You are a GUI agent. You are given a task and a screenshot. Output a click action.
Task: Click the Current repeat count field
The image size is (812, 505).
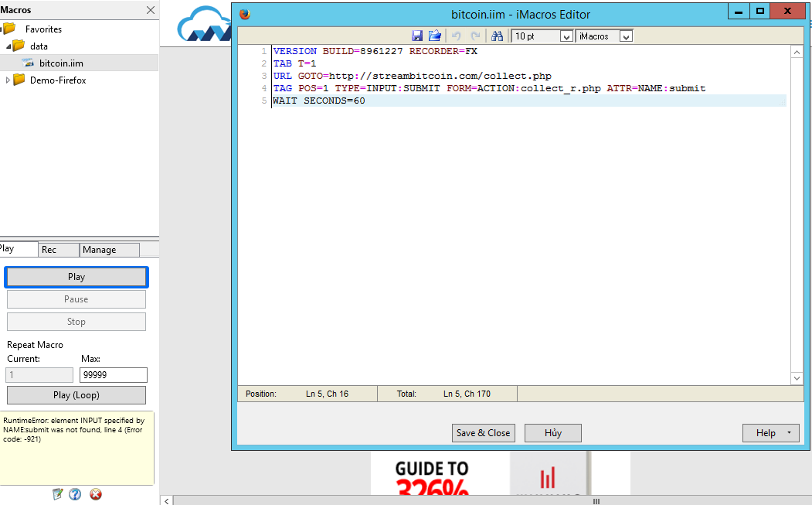39,375
